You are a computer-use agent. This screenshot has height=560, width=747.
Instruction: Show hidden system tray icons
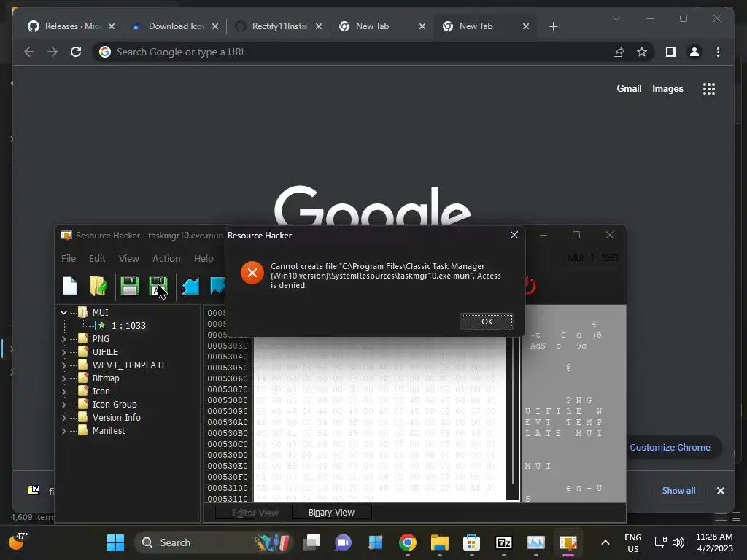[605, 542]
